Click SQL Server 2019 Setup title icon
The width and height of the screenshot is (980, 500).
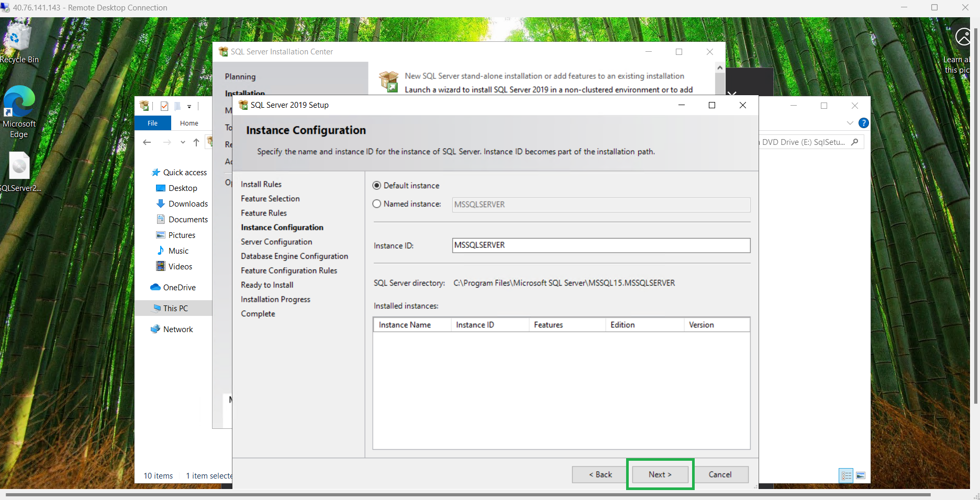coord(243,105)
